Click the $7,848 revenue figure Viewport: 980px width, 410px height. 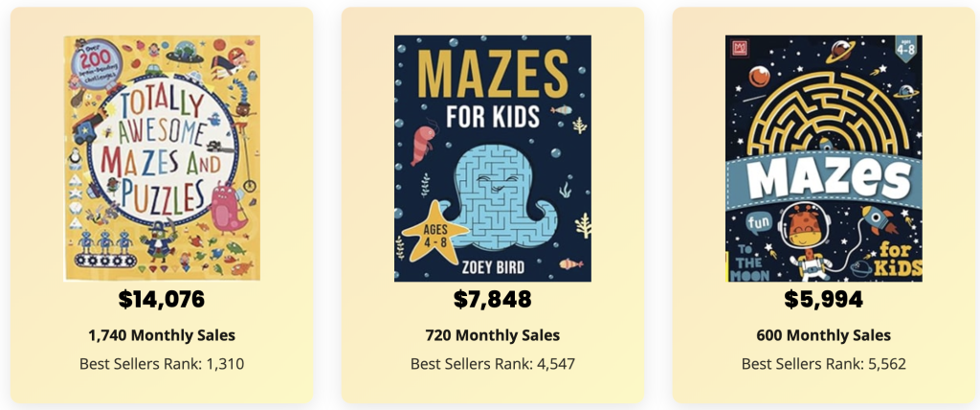tap(492, 299)
